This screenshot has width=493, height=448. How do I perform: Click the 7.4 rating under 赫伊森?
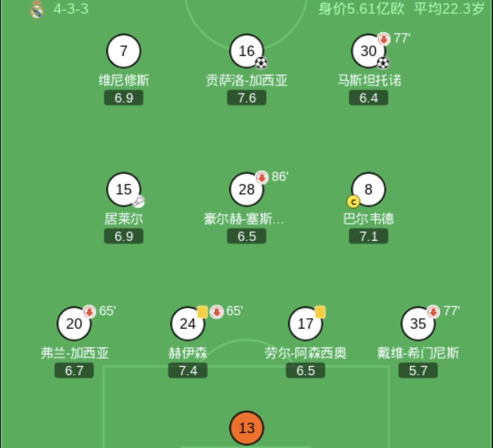coord(188,371)
